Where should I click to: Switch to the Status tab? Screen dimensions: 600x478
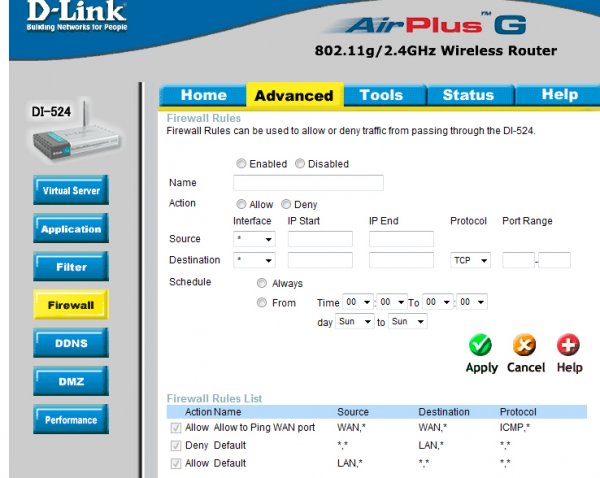(468, 95)
